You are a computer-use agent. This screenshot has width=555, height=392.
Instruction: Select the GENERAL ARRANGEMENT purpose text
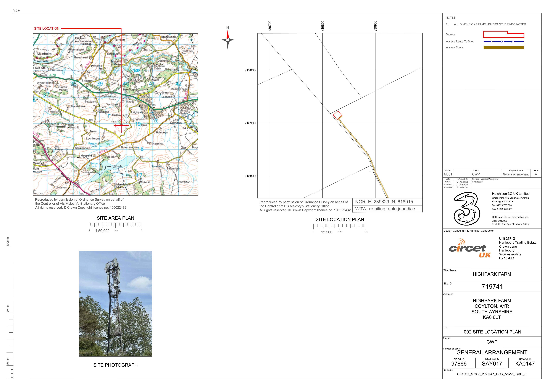[x=492, y=353]
